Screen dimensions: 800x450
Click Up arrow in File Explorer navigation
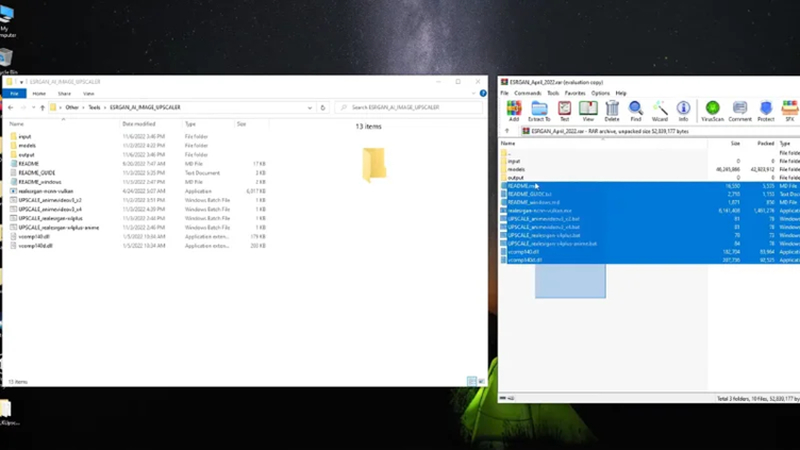(42, 108)
